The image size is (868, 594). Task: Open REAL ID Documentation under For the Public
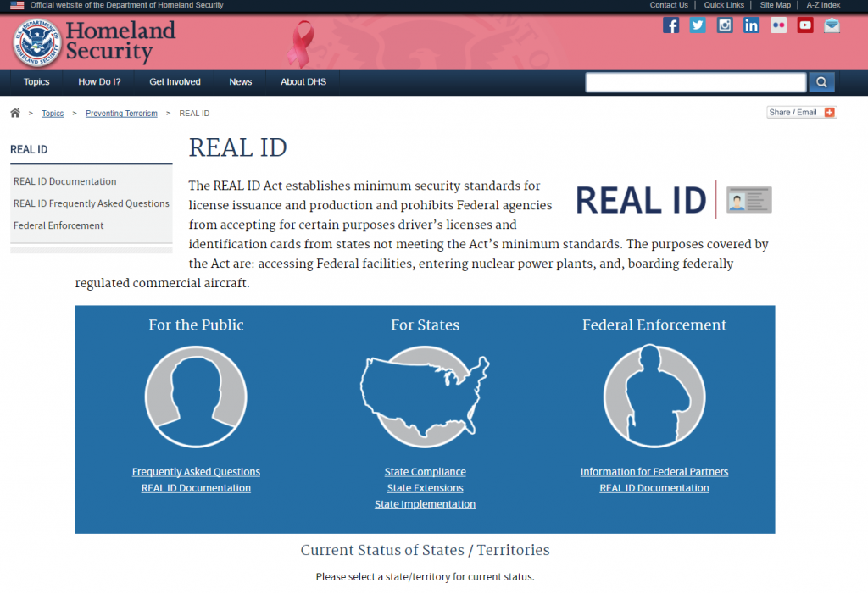tap(196, 488)
